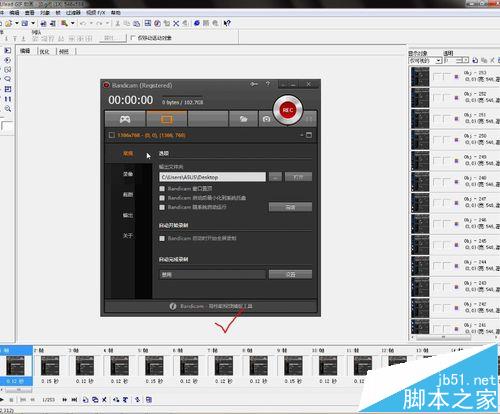Screen dimensions: 500x414
Task: Click the red REC button in Bandicam
Action: point(288,110)
